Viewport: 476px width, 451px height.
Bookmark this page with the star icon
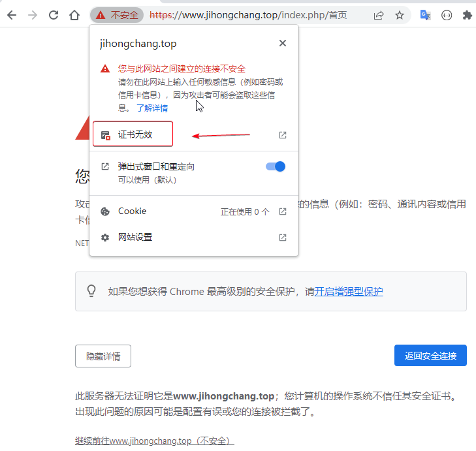400,15
